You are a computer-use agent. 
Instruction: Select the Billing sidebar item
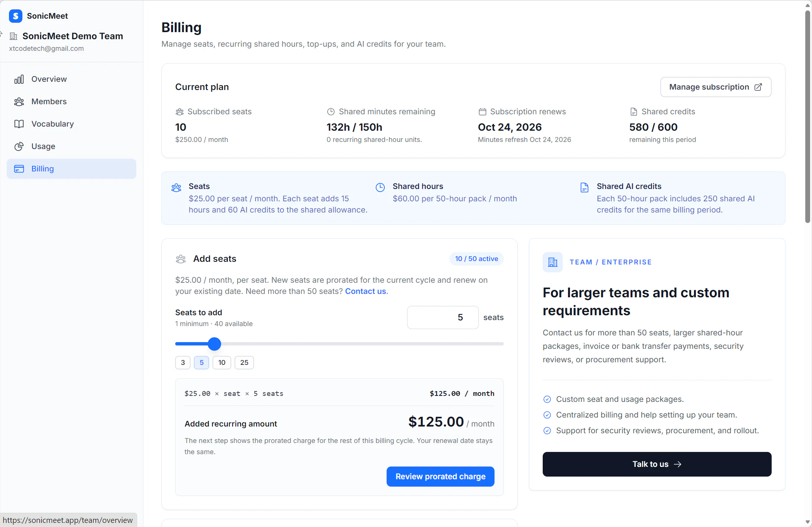pos(71,169)
